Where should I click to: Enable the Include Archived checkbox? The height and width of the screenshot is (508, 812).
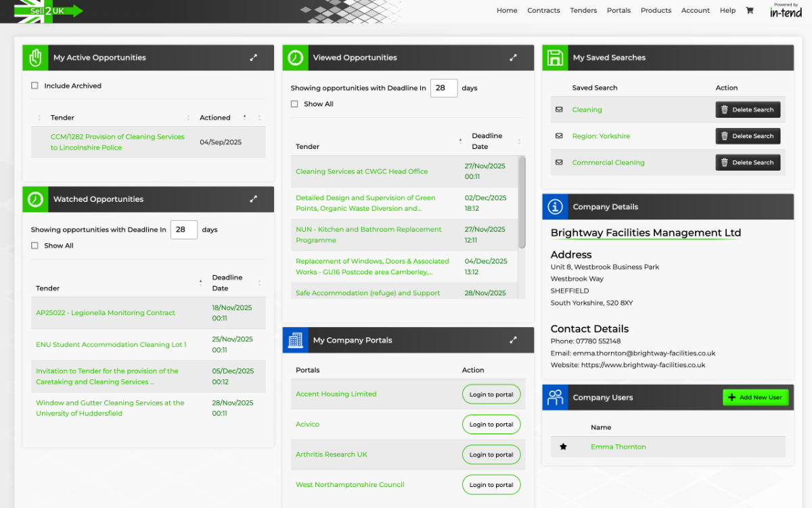tap(35, 86)
